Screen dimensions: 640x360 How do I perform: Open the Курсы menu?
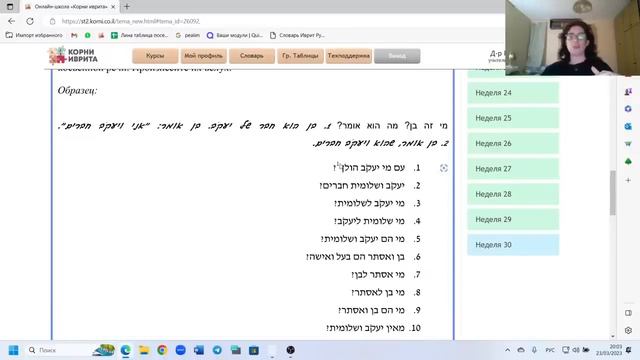click(155, 56)
